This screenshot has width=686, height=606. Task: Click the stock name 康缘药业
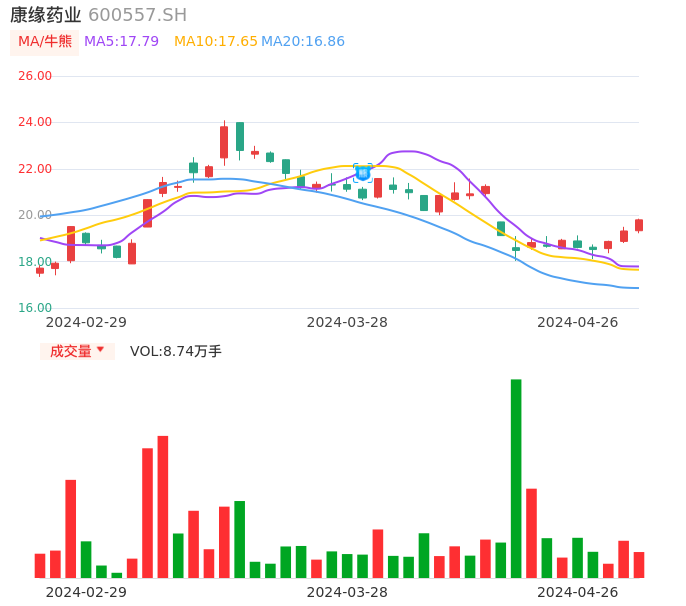pos(46,15)
